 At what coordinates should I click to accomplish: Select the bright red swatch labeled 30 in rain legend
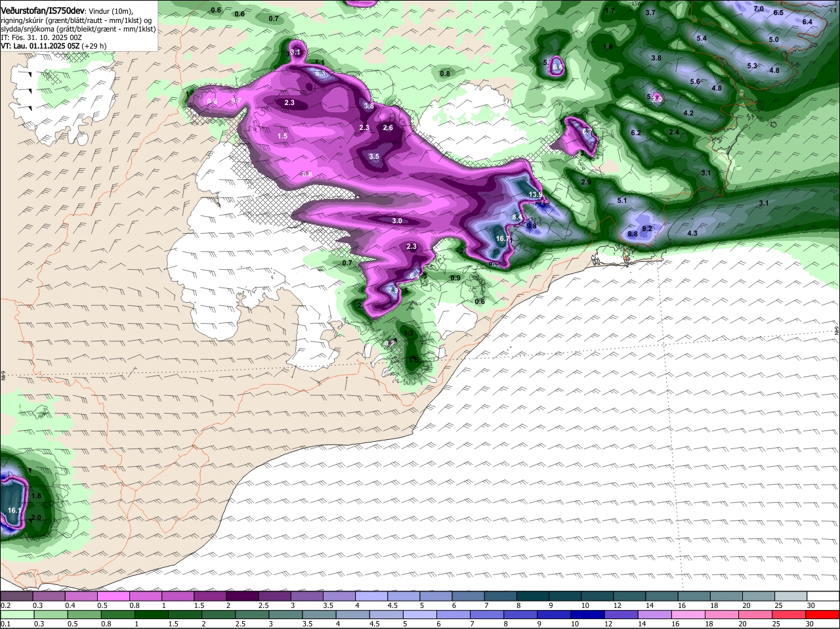click(x=823, y=615)
